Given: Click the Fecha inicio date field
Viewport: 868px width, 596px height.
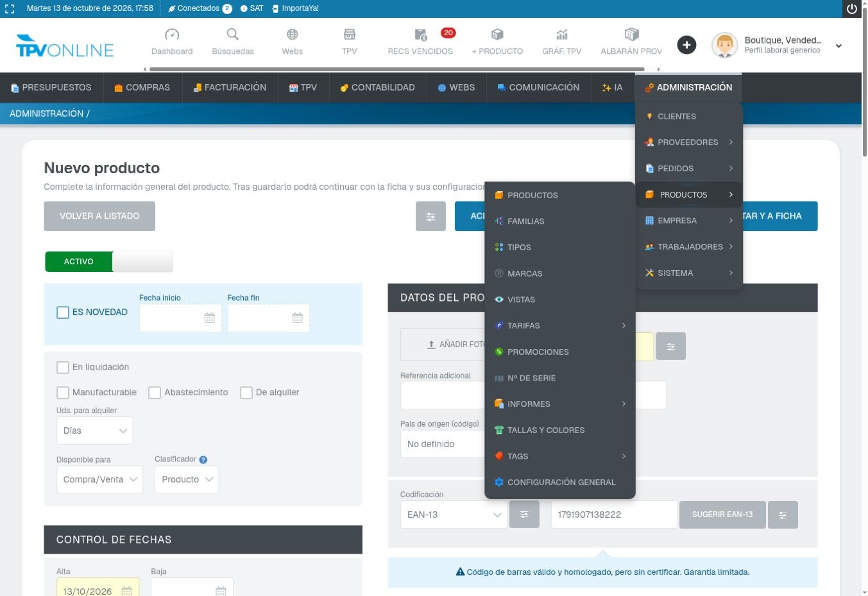Looking at the screenshot, I should [x=180, y=318].
